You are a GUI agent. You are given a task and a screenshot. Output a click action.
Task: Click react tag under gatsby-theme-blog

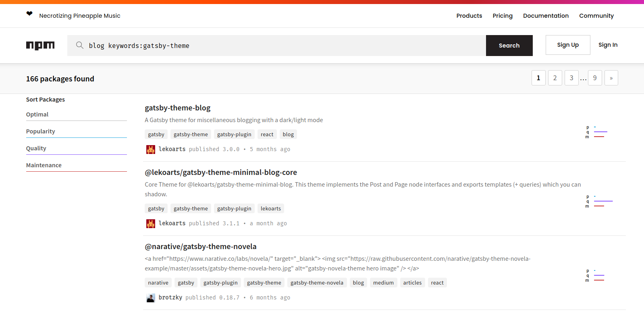(267, 135)
